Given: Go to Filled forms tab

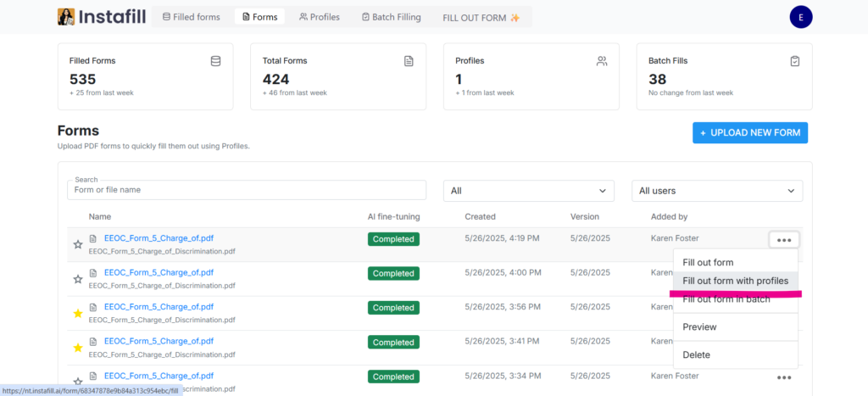Looking at the screenshot, I should tap(191, 17).
